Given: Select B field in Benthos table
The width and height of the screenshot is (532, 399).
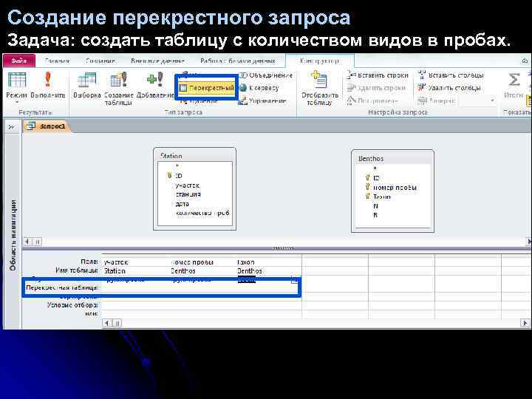Looking at the screenshot, I should tap(375, 215).
